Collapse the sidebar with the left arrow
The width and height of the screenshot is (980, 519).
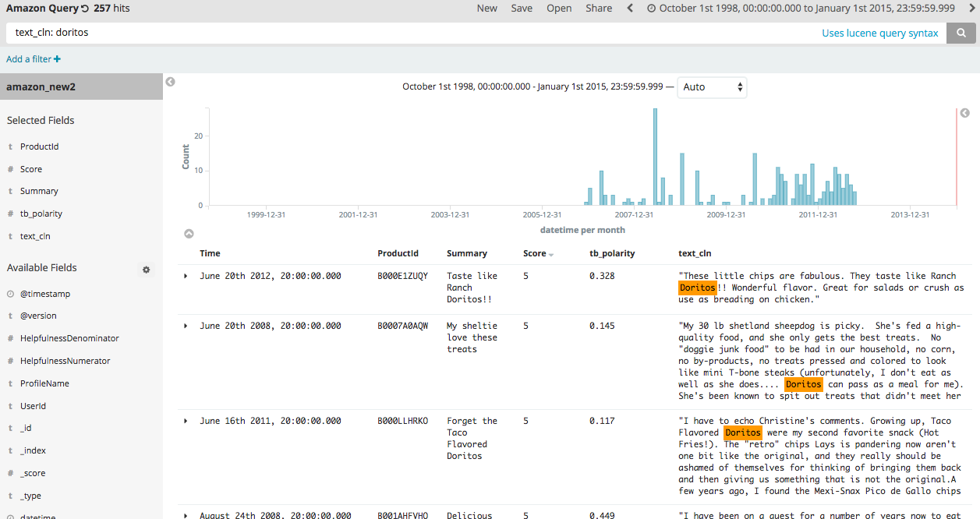click(x=171, y=82)
